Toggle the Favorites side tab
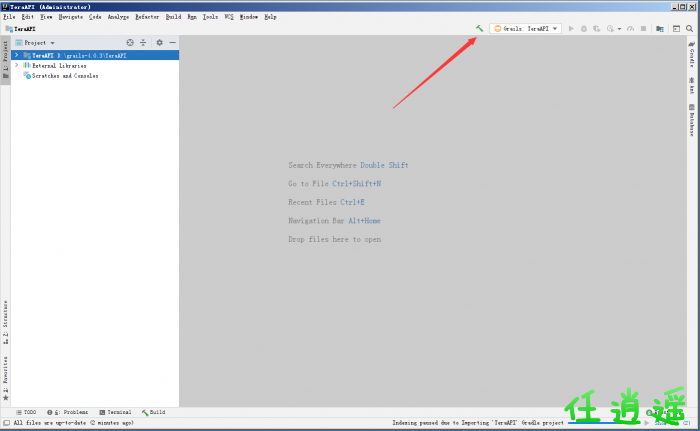 pyautogui.click(x=5, y=379)
